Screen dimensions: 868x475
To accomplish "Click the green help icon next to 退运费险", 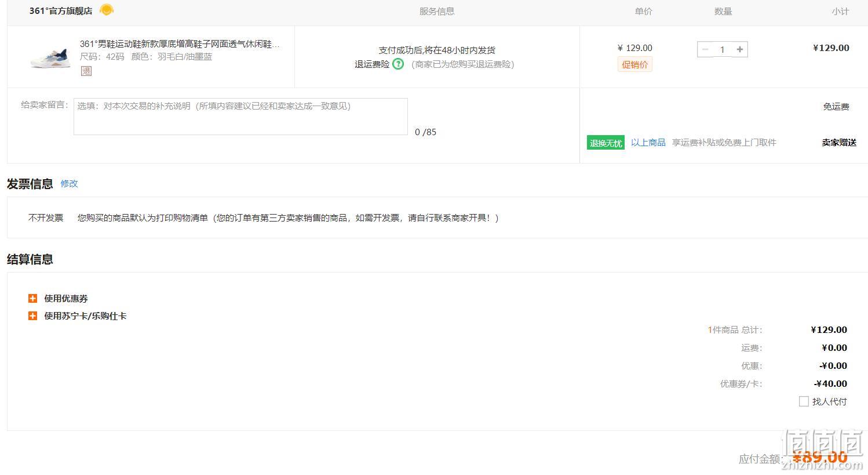I will 398,64.
